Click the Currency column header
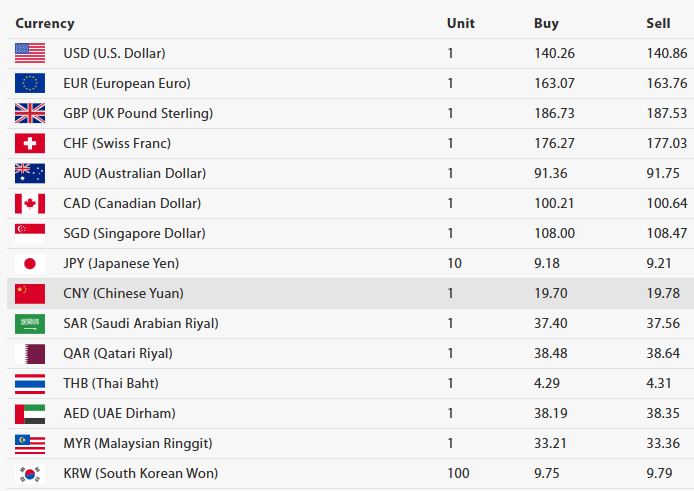Viewport: 694px width, 491px height. (x=45, y=23)
